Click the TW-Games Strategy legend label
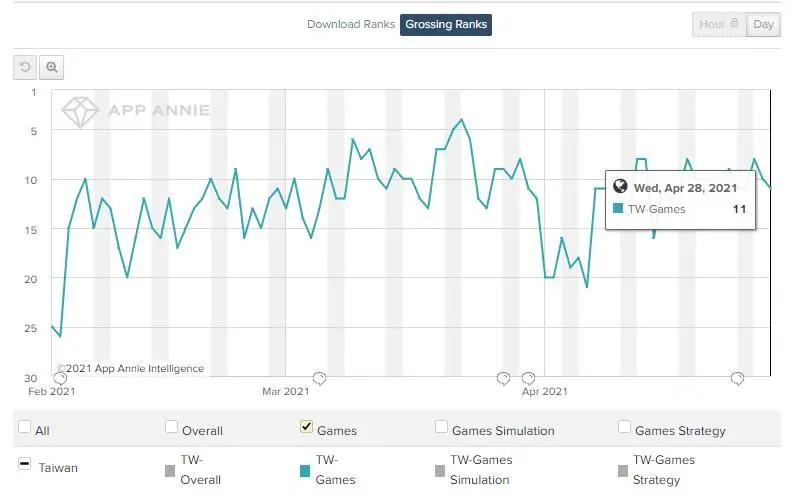Image resolution: width=805 pixels, height=501 pixels. 664,470
